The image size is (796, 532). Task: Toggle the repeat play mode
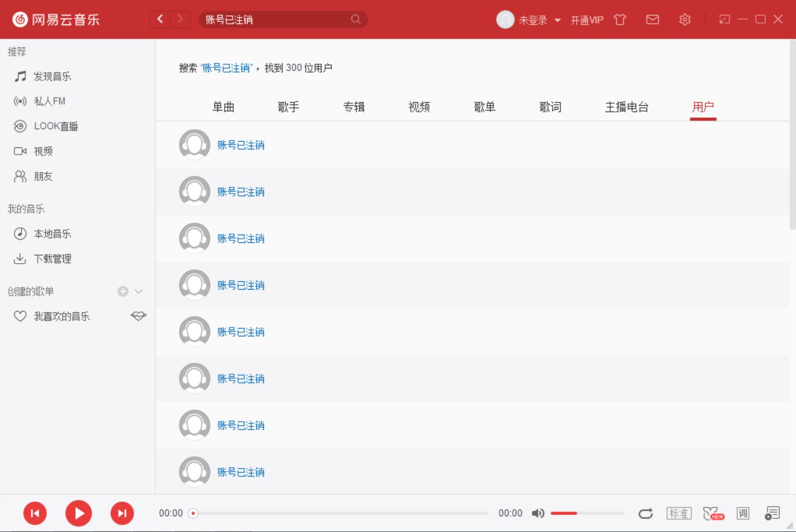click(x=645, y=513)
